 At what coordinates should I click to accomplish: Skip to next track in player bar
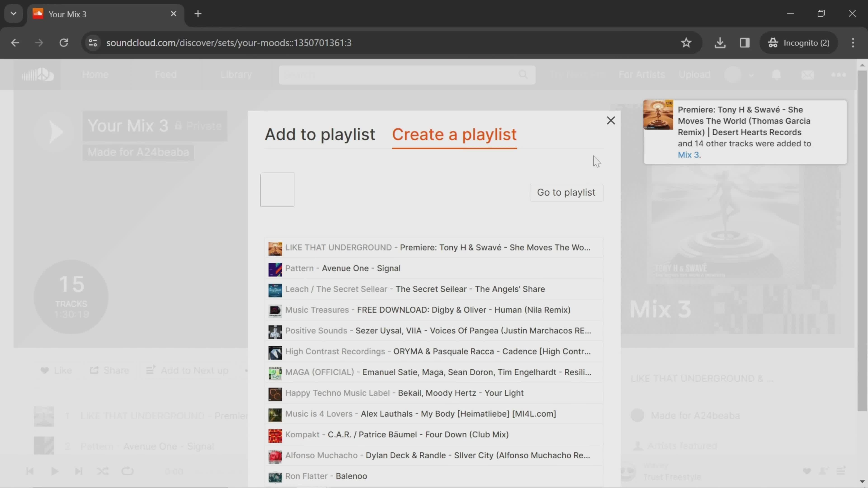tap(78, 471)
